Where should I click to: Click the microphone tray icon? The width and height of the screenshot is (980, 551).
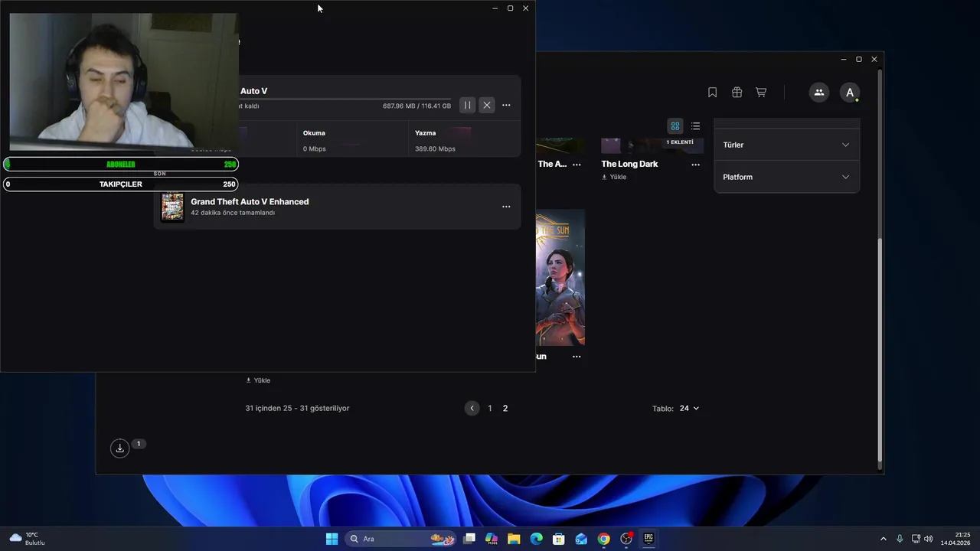(900, 539)
